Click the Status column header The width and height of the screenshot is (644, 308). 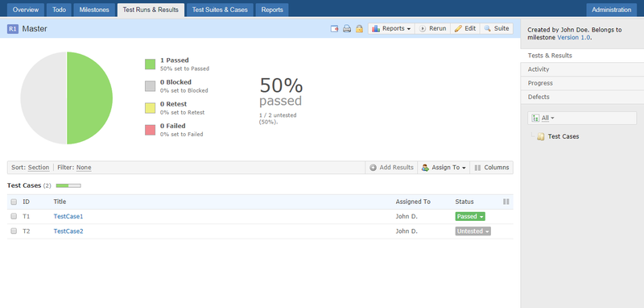tap(464, 202)
